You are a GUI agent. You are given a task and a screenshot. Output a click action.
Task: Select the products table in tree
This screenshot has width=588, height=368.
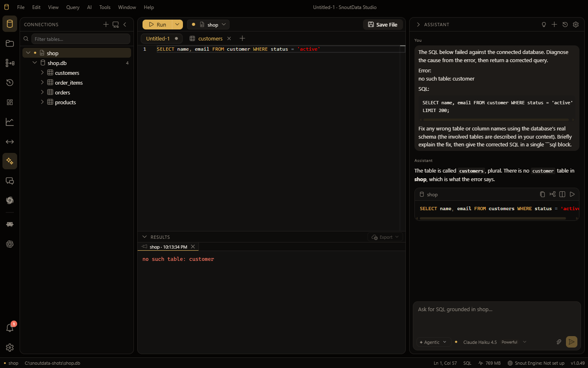click(x=65, y=102)
